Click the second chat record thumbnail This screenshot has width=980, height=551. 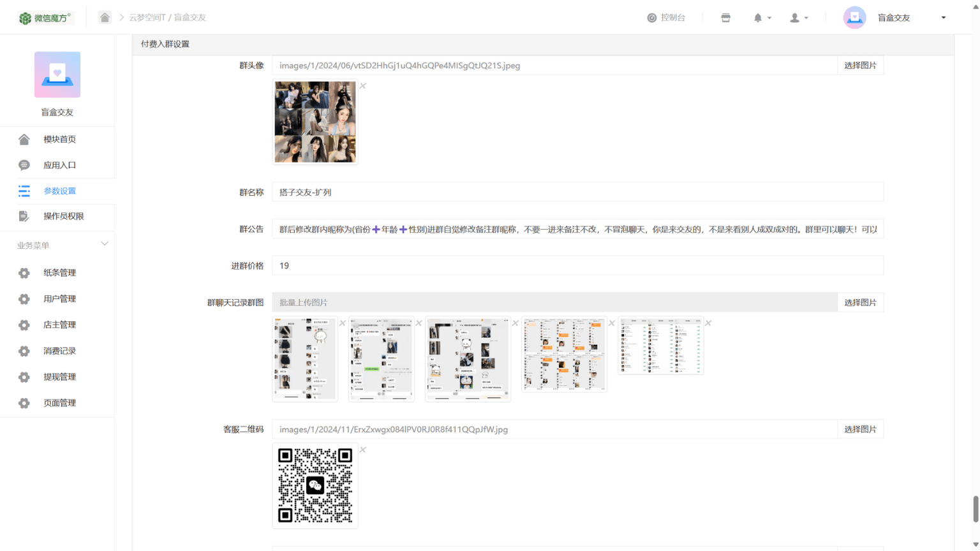(x=382, y=359)
